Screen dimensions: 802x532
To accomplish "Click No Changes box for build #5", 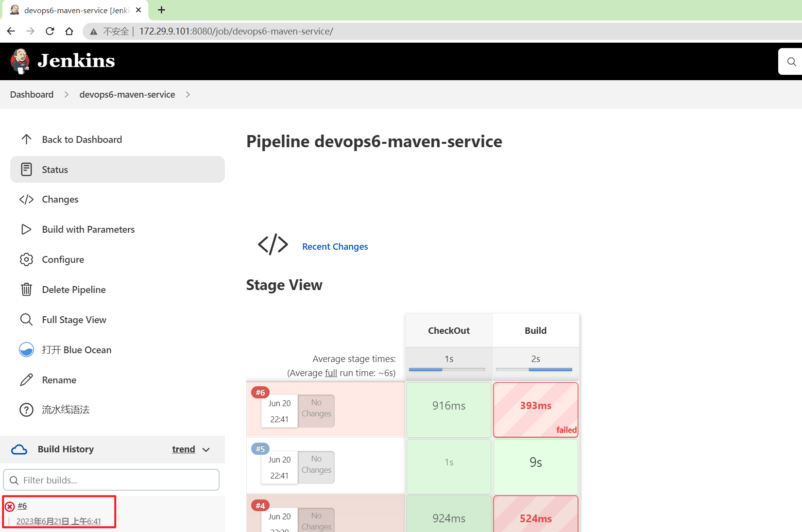I will coord(316,467).
